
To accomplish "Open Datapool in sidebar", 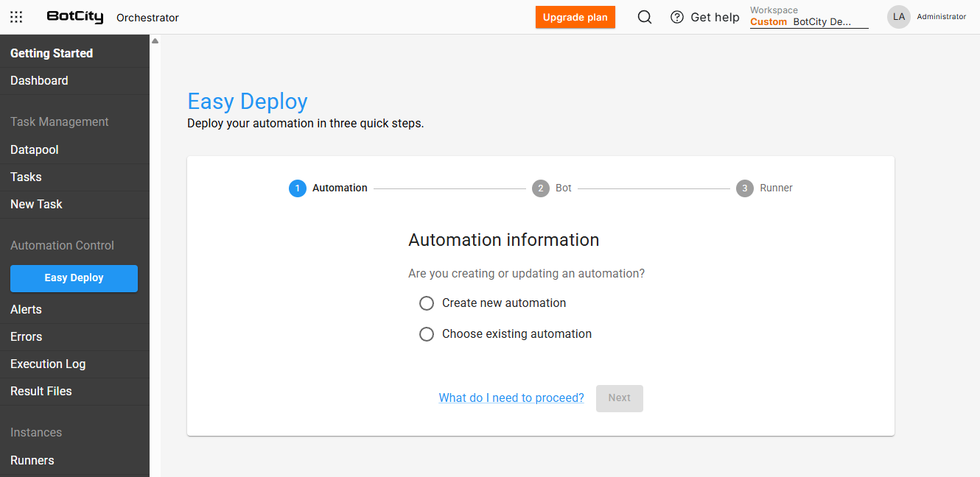I will 74,150.
